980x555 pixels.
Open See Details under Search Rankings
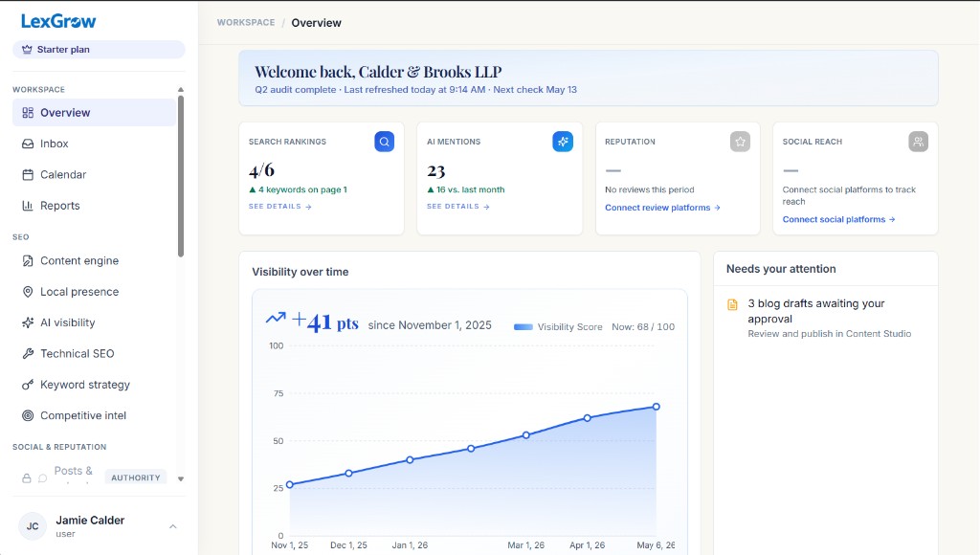(280, 207)
